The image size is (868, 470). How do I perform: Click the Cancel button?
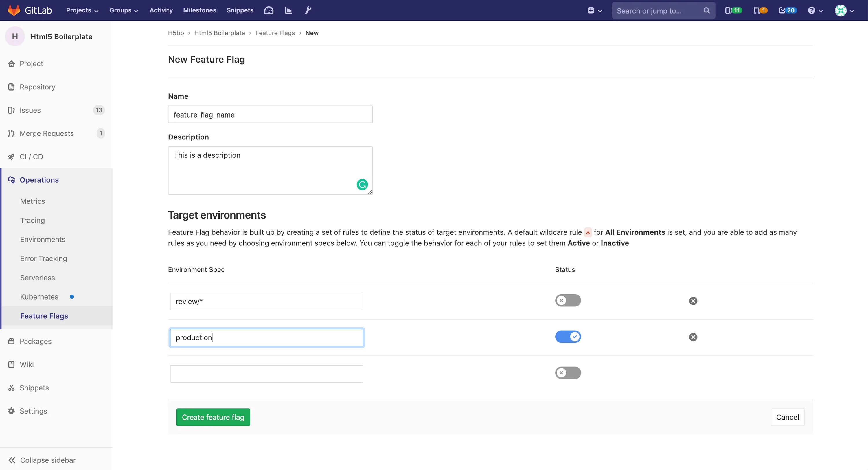coord(788,417)
